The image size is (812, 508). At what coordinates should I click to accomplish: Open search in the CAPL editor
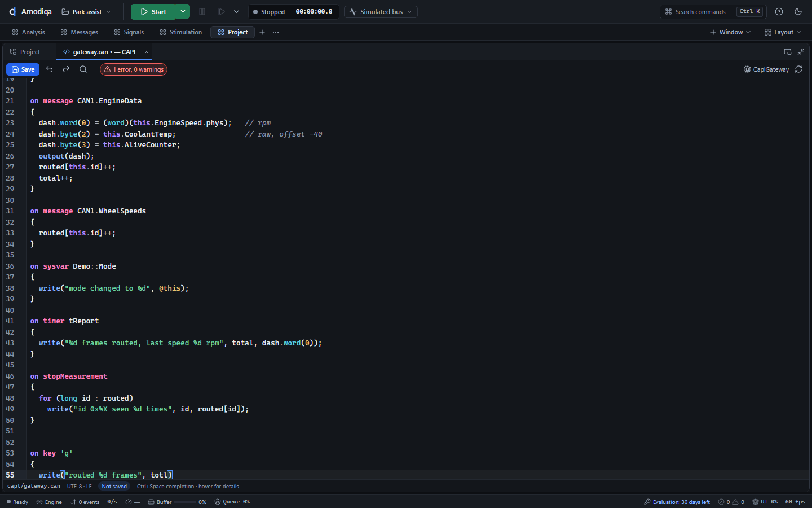83,69
